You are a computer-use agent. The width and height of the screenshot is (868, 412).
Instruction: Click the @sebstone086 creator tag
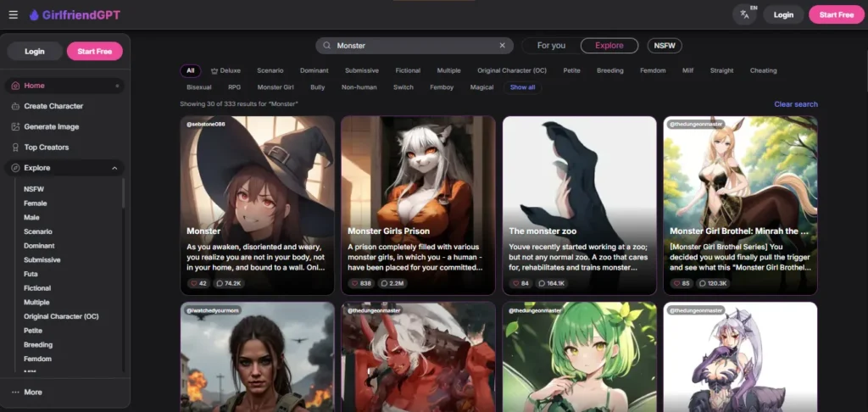[x=206, y=125]
